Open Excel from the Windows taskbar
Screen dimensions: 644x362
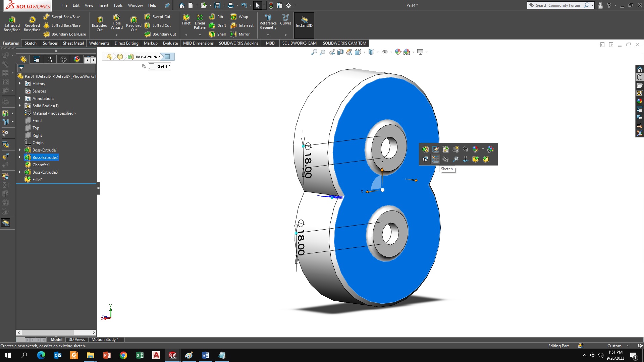(x=140, y=355)
